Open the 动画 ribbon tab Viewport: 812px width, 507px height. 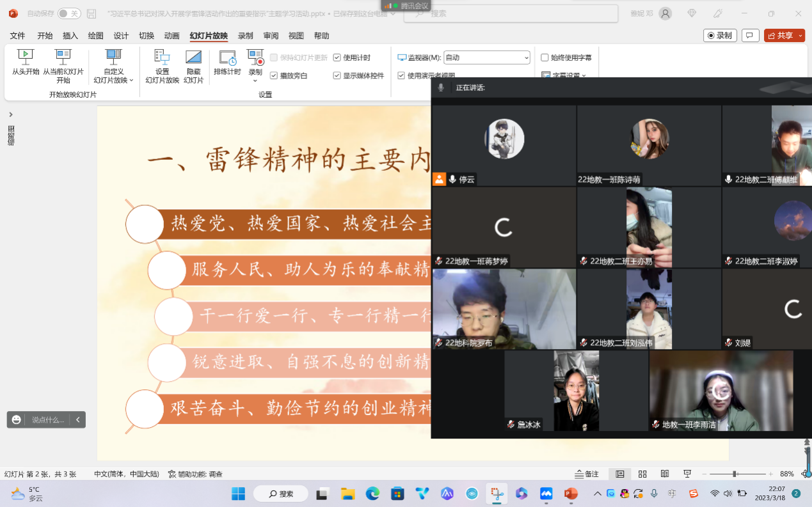pyautogui.click(x=171, y=36)
